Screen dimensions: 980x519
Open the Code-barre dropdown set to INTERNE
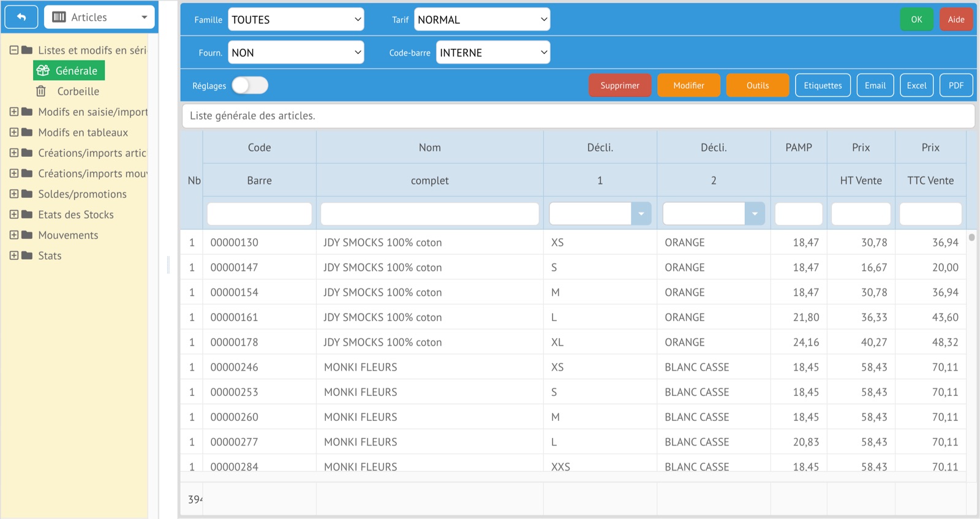(x=493, y=53)
